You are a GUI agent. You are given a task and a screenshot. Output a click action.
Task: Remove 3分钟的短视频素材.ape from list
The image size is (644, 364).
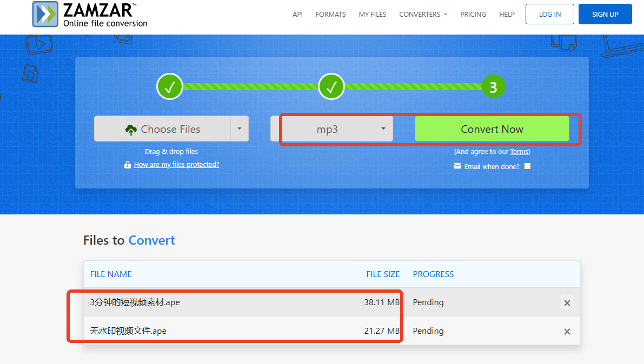[567, 303]
